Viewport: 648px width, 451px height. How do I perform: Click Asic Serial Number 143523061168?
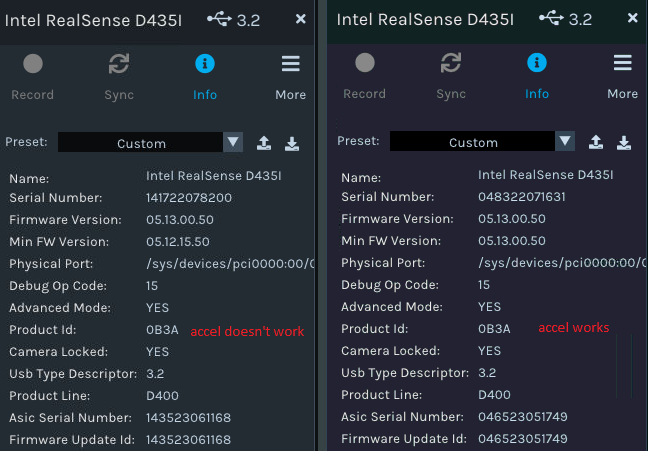coord(188,418)
